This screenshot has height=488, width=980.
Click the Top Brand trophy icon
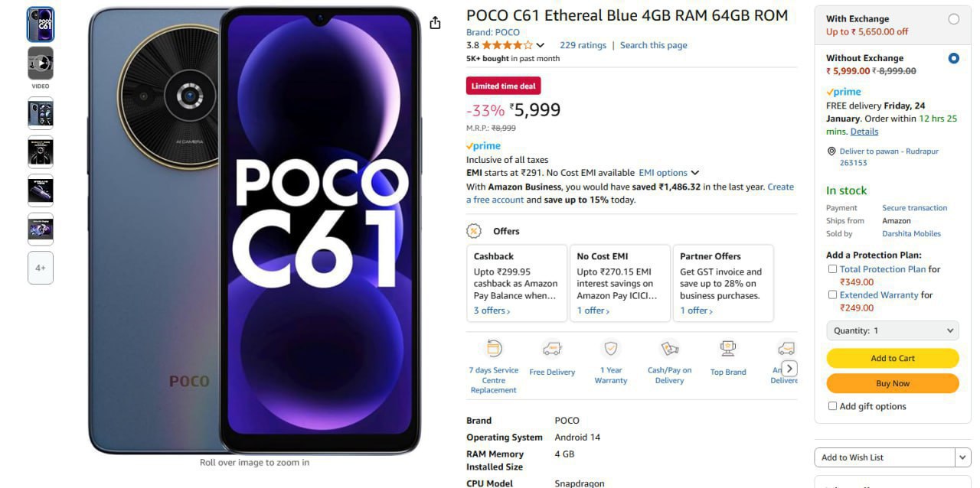(x=727, y=349)
